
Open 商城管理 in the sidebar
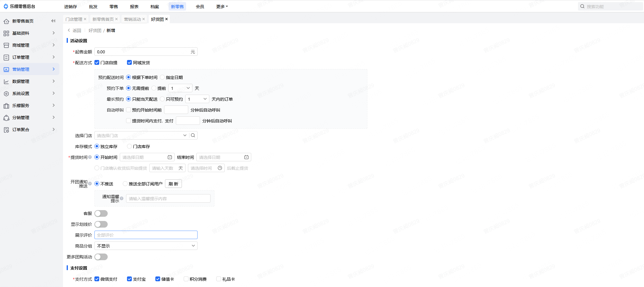pyautogui.click(x=21, y=45)
